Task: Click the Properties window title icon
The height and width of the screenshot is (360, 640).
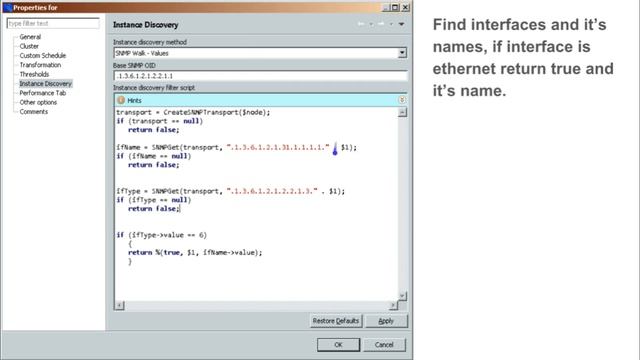Action: 7,7
